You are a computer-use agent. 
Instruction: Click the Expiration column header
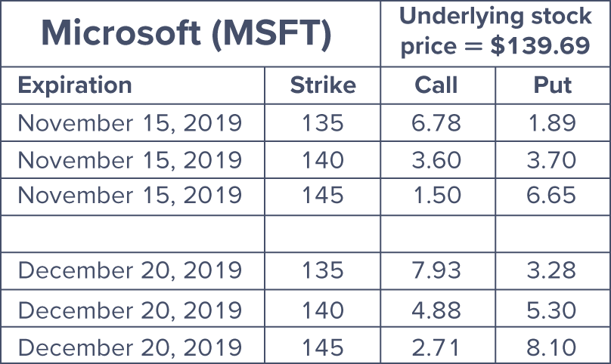tap(132, 85)
